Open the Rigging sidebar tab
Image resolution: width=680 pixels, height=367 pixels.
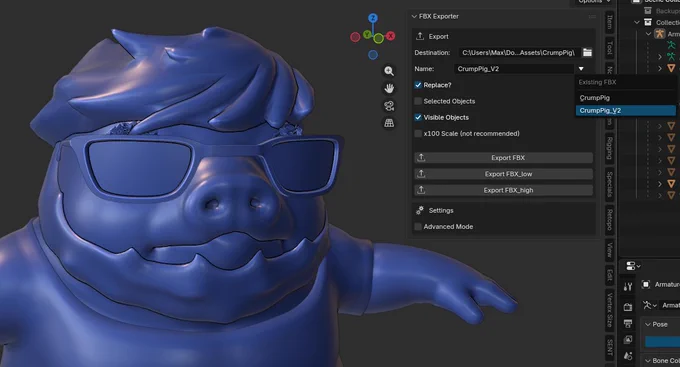[x=610, y=148]
